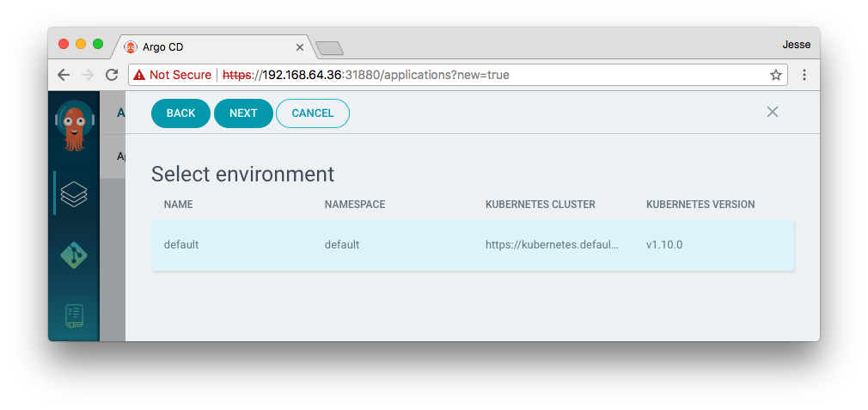Open the Chrome three-dot menu
This screenshot has width=868, height=410.
(804, 75)
